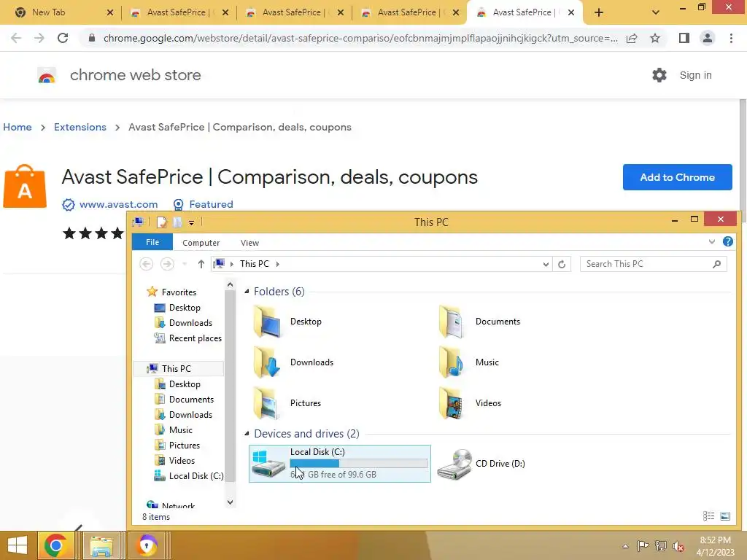The width and height of the screenshot is (747, 560).
Task: Click share page icon in address bar
Action: tap(632, 39)
